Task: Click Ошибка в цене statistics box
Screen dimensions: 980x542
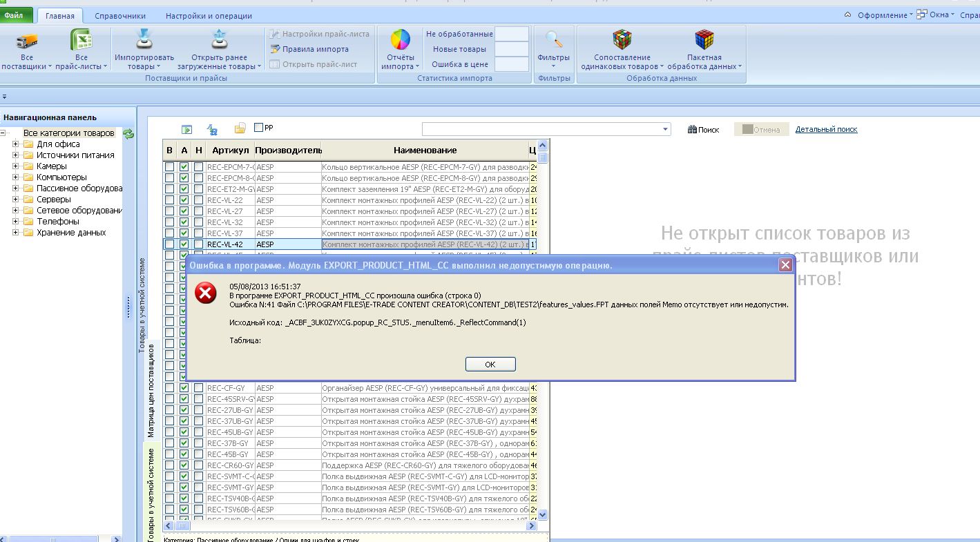Action: point(512,64)
